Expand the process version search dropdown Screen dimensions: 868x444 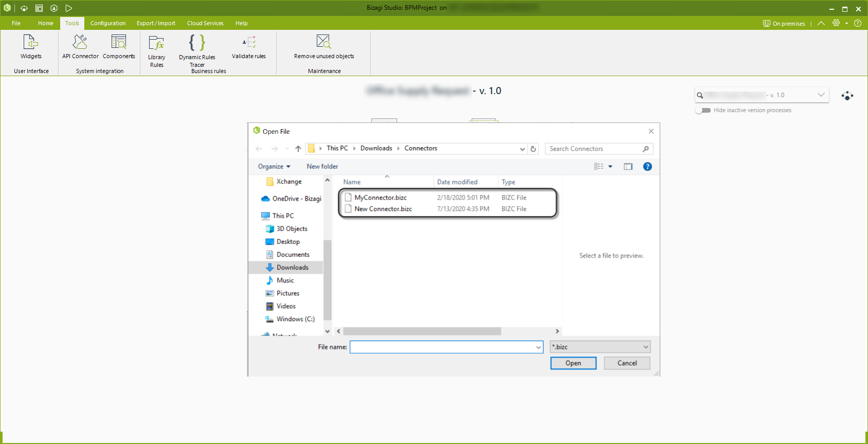(x=821, y=95)
